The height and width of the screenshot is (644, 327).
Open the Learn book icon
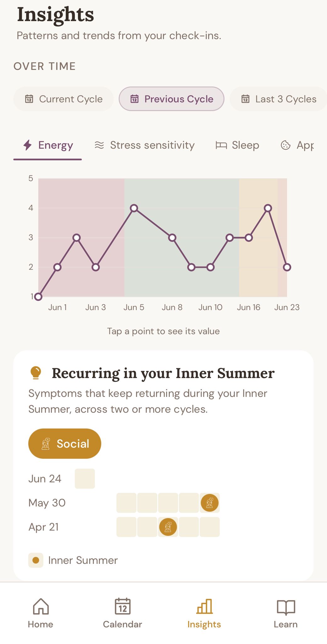coord(286,607)
